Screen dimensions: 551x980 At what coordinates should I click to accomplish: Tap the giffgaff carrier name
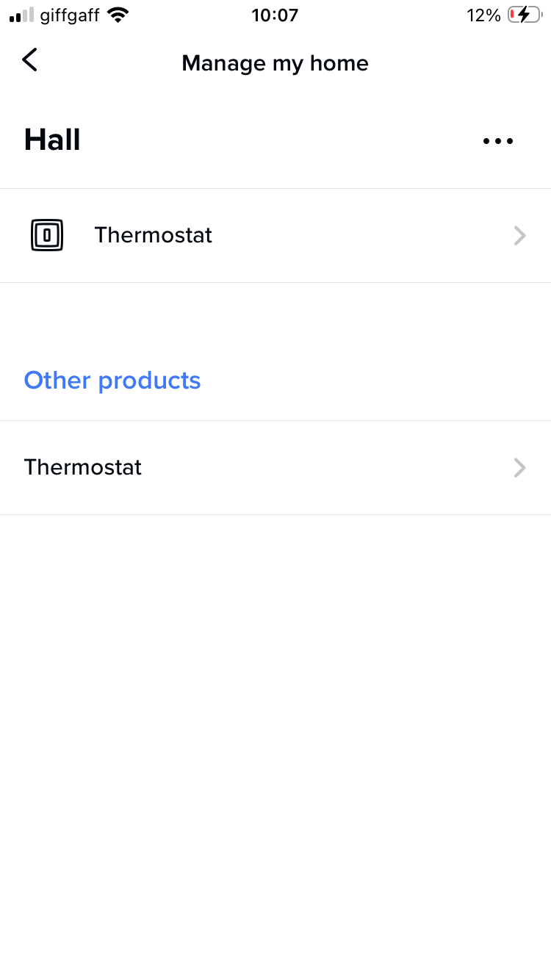[x=70, y=15]
